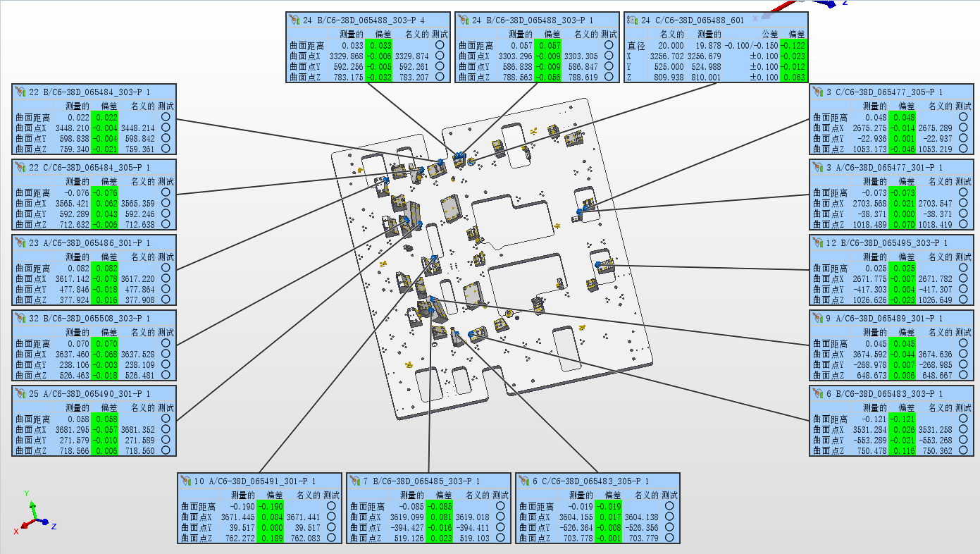Click the probe icon in 3 C/C6-38D_065477_305-P 1 header
Viewport: 980px width, 554px height.
click(818, 92)
